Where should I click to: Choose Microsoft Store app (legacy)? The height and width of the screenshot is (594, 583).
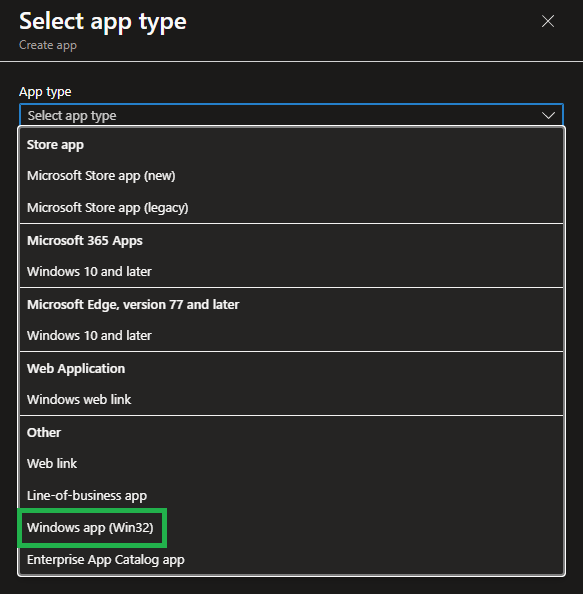coord(108,208)
